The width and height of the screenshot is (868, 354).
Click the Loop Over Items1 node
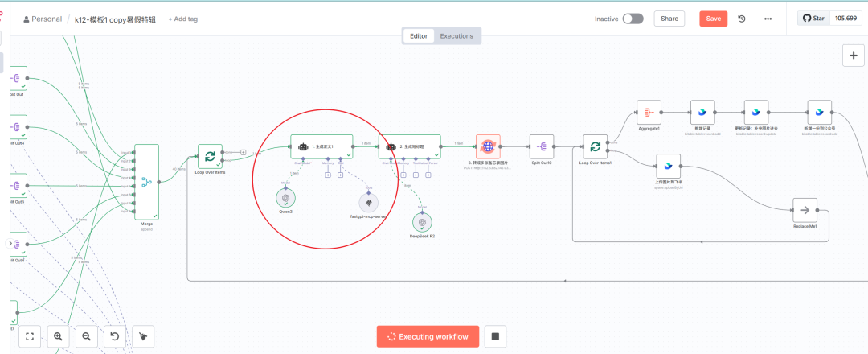(x=595, y=146)
